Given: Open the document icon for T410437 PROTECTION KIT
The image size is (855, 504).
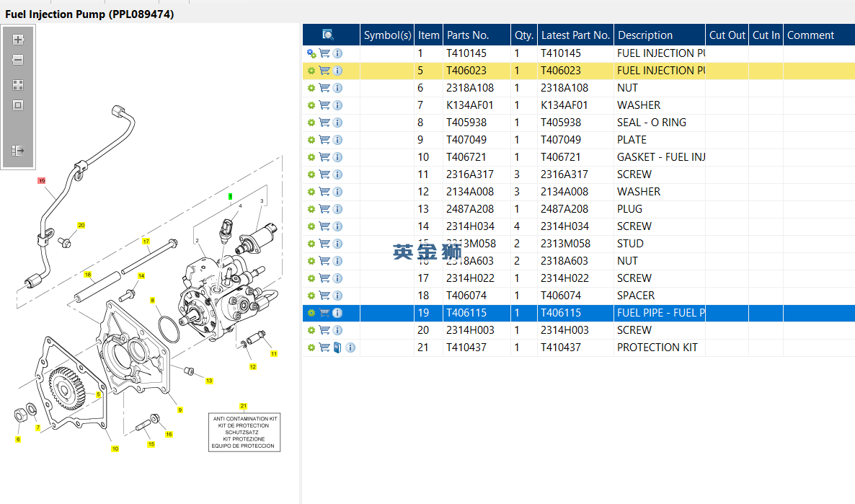Looking at the screenshot, I should 337,348.
